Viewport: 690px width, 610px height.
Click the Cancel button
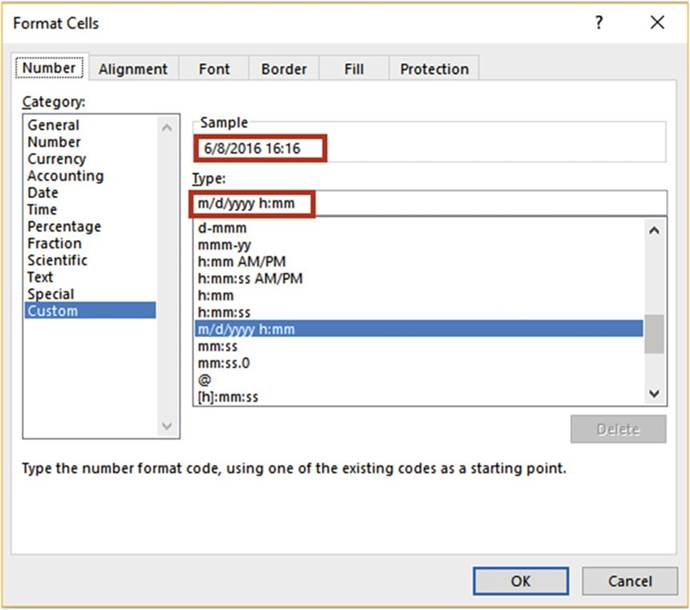[630, 581]
